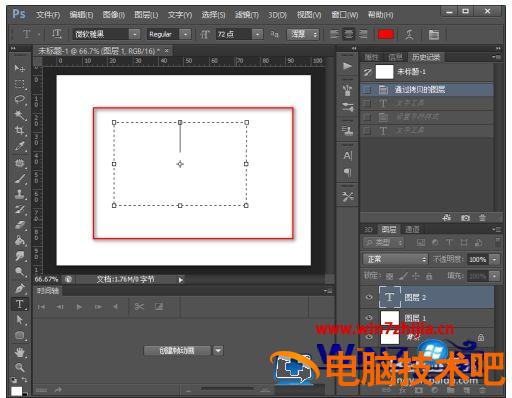512x398 pixels.
Task: Select the Spot Healing Brush tool
Action: (x=19, y=163)
